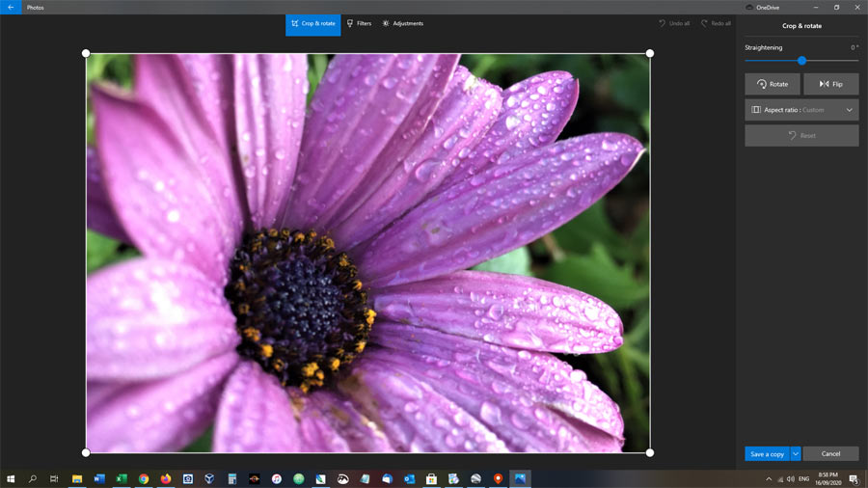Cancel the crop edits
The height and width of the screenshot is (488, 868).
point(830,453)
